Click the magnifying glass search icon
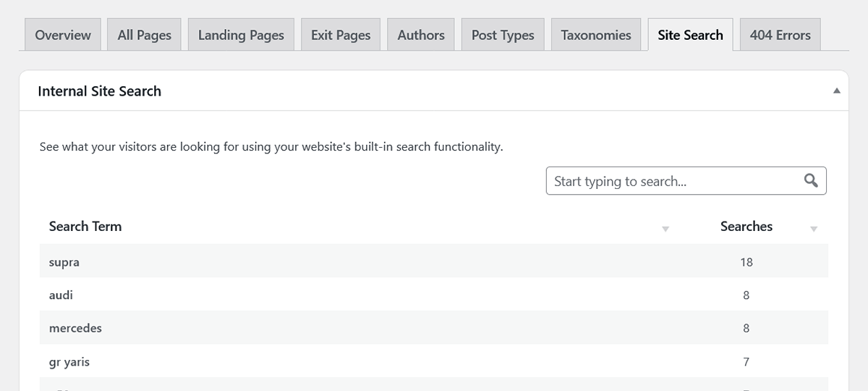 coord(811,180)
